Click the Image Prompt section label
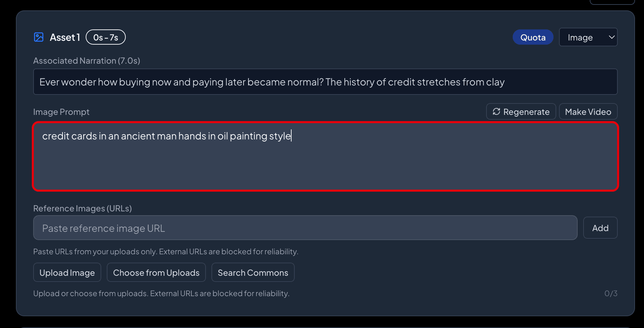This screenshot has width=644, height=328. click(61, 112)
